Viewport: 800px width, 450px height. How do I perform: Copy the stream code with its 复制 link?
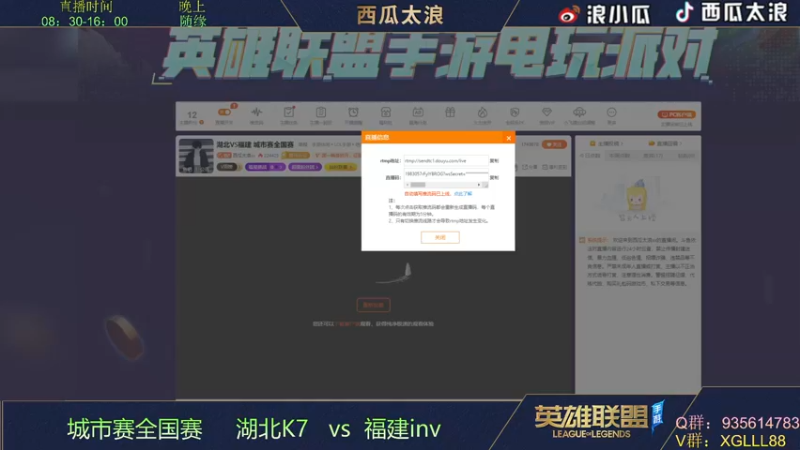(x=494, y=178)
